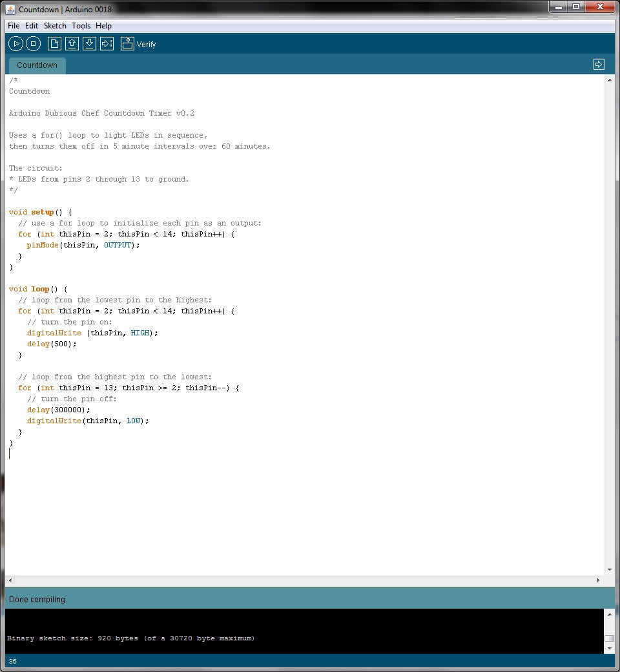
Task: Open a sketch with the Open arrow icon
Action: (x=72, y=44)
